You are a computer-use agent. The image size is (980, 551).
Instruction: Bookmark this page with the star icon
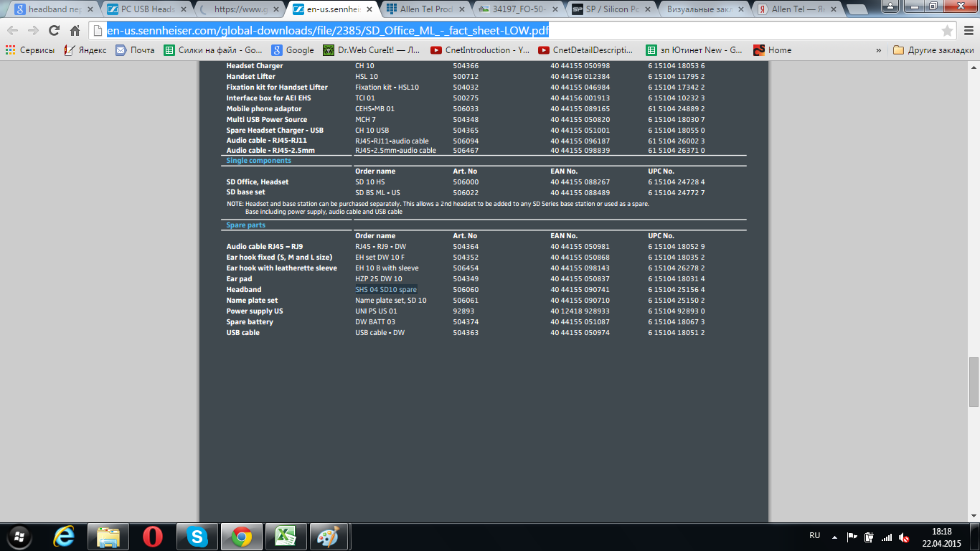(x=947, y=31)
